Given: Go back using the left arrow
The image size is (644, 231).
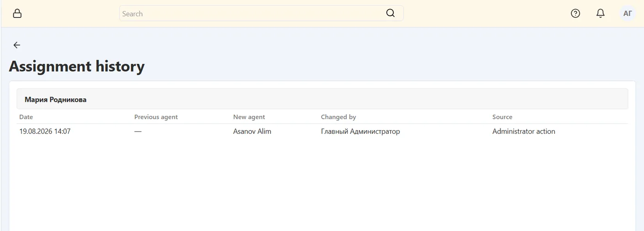Looking at the screenshot, I should coord(17,45).
